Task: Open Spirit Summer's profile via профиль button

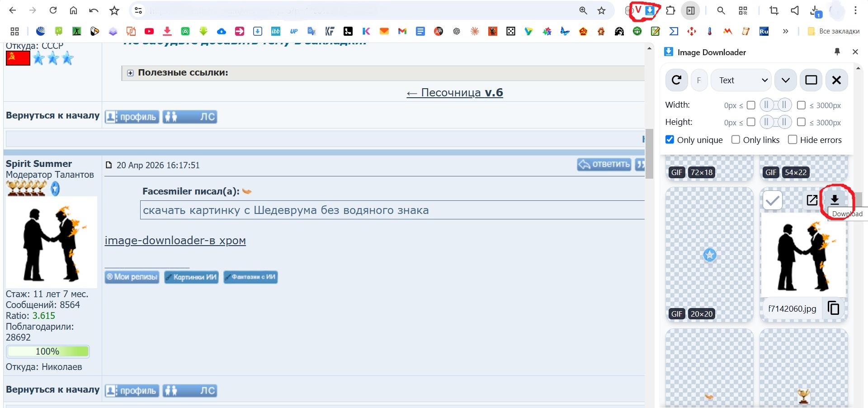Action: (x=132, y=390)
